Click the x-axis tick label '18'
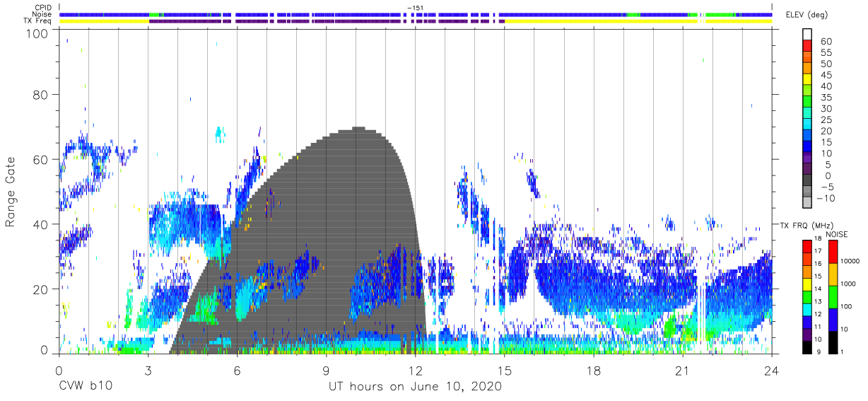 pyautogui.click(x=593, y=371)
